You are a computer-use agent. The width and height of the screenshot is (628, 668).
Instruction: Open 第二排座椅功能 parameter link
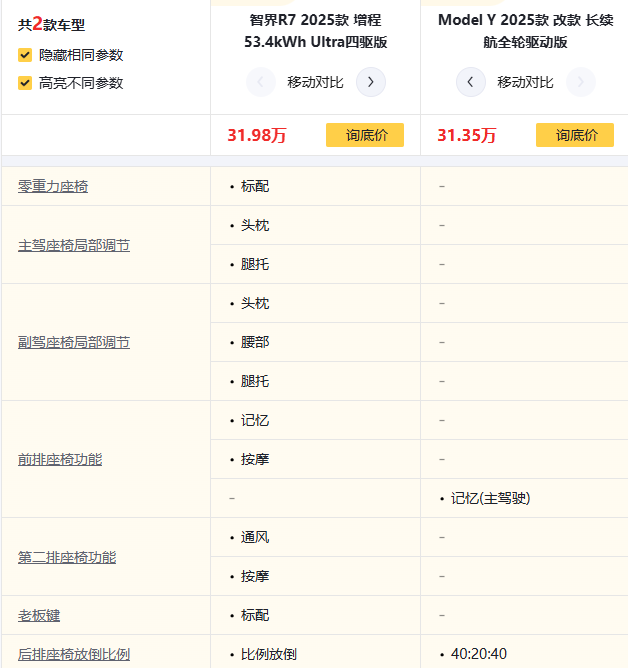67,557
